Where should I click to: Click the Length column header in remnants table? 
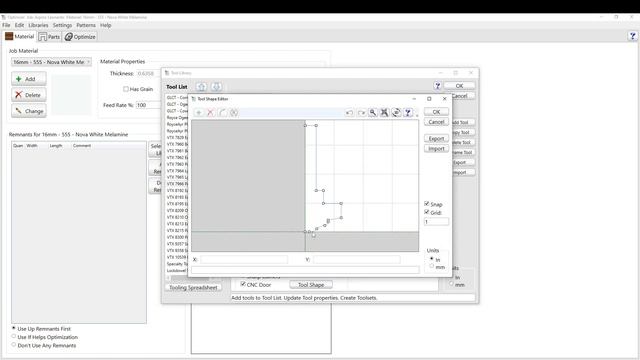(x=56, y=146)
